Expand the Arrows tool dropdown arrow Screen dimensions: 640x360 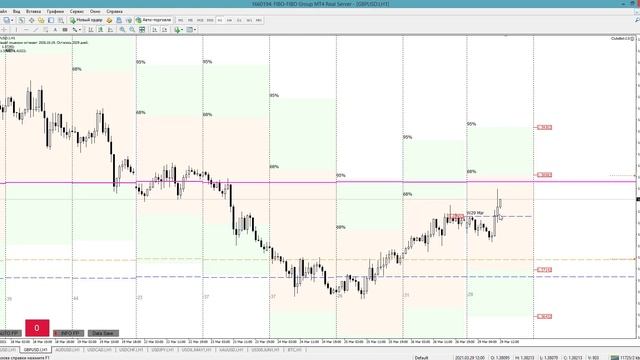[x=80, y=29]
